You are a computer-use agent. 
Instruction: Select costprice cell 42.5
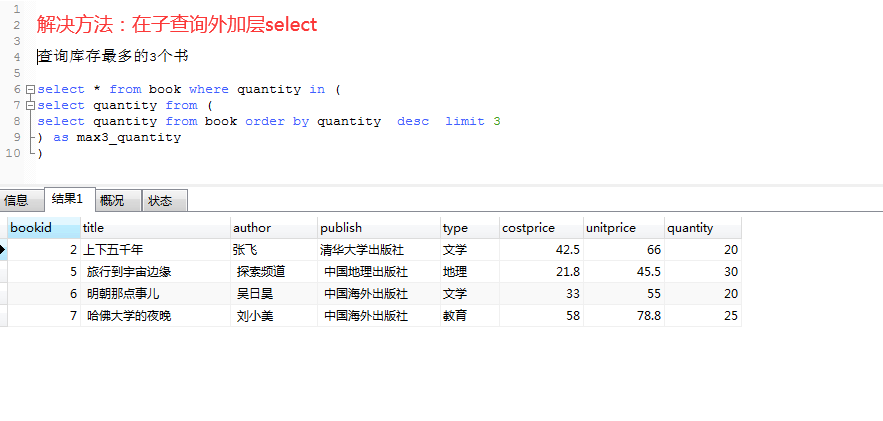(x=541, y=250)
